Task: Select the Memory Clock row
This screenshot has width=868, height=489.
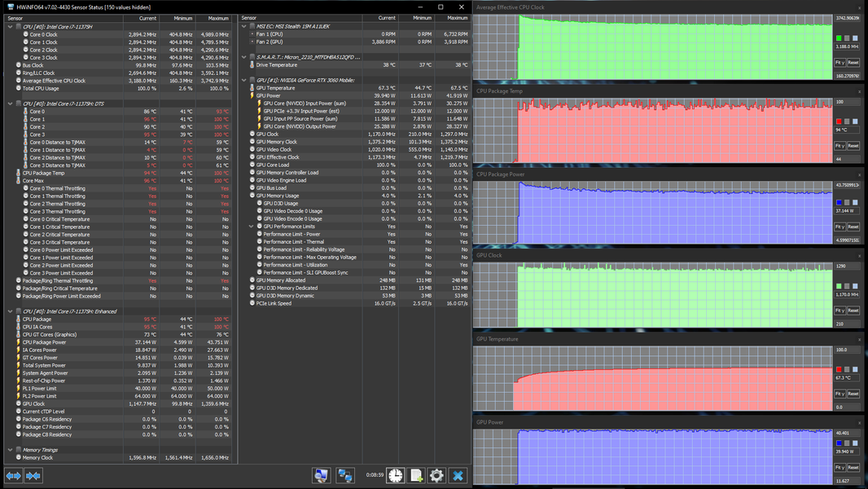Action: point(118,458)
